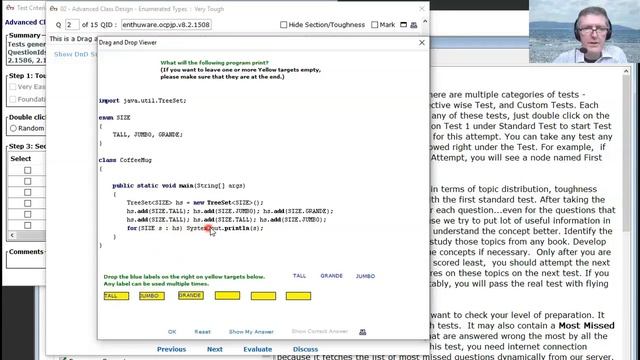Screen dimensions: 640x360
Task: Pick the blue JUMBO label
Action: pyautogui.click(x=365, y=276)
